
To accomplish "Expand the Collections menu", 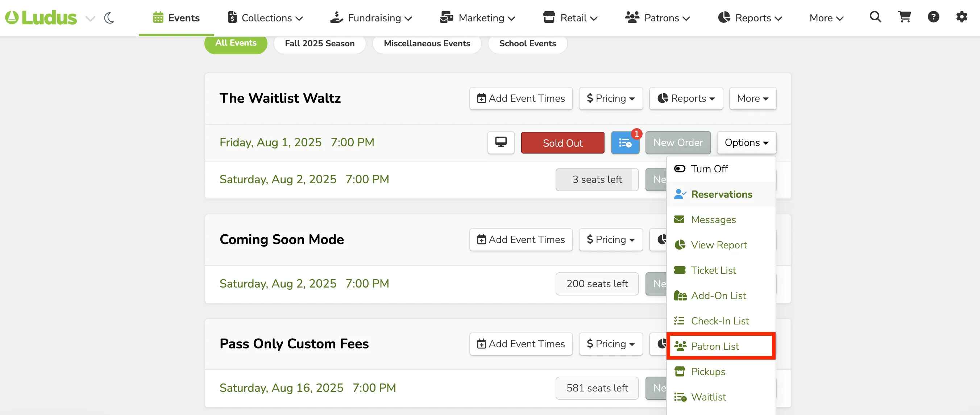I will tap(265, 18).
